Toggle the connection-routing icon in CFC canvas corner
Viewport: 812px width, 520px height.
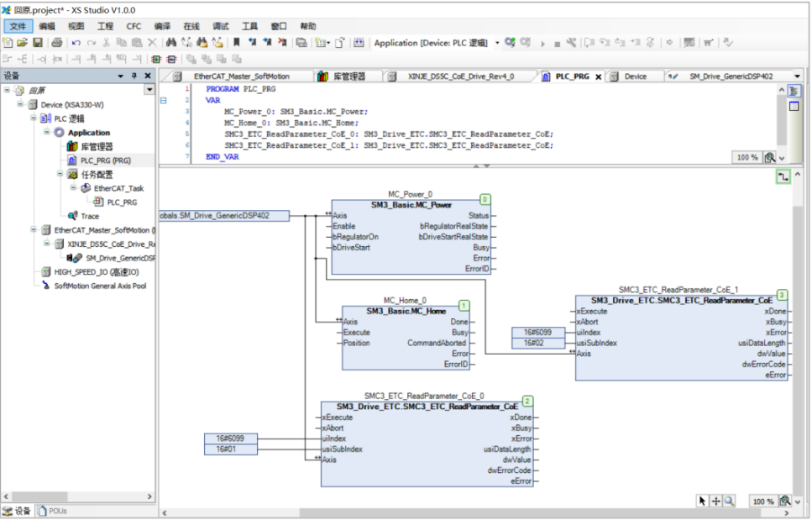pos(783,177)
